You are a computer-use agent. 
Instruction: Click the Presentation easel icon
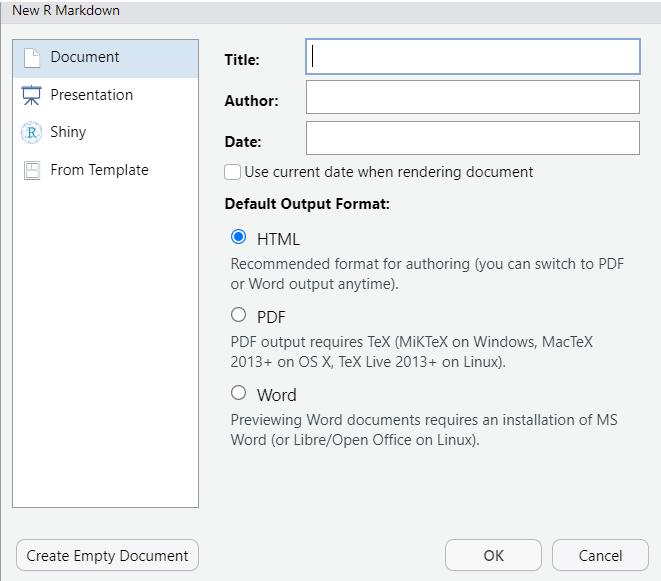[x=32, y=95]
